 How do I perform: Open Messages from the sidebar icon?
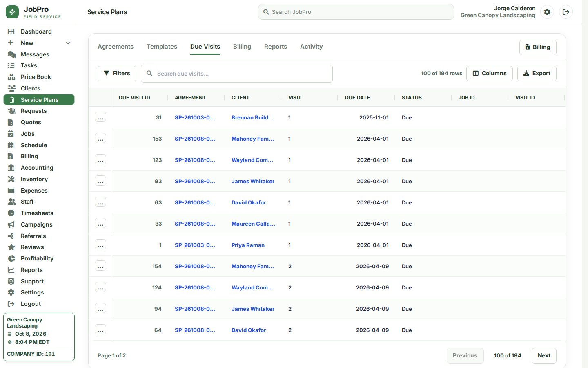pyautogui.click(x=11, y=54)
